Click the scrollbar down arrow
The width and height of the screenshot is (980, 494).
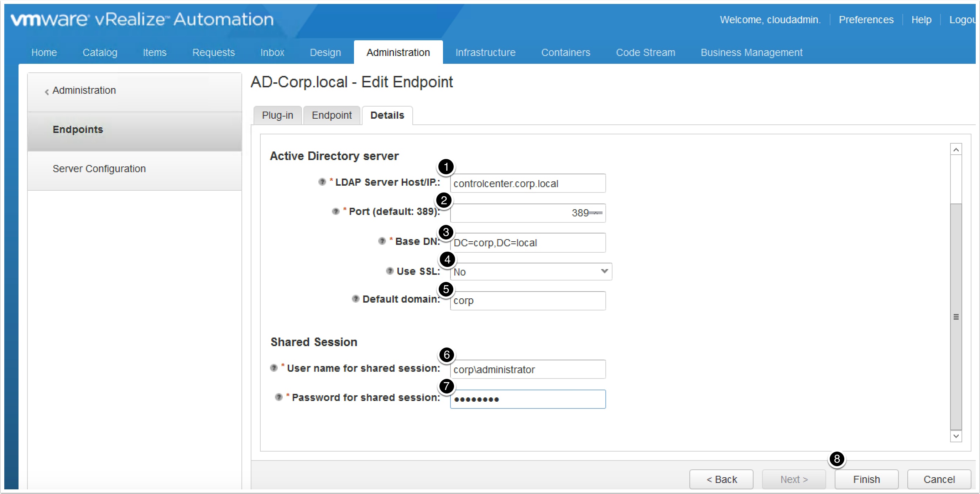point(956,436)
